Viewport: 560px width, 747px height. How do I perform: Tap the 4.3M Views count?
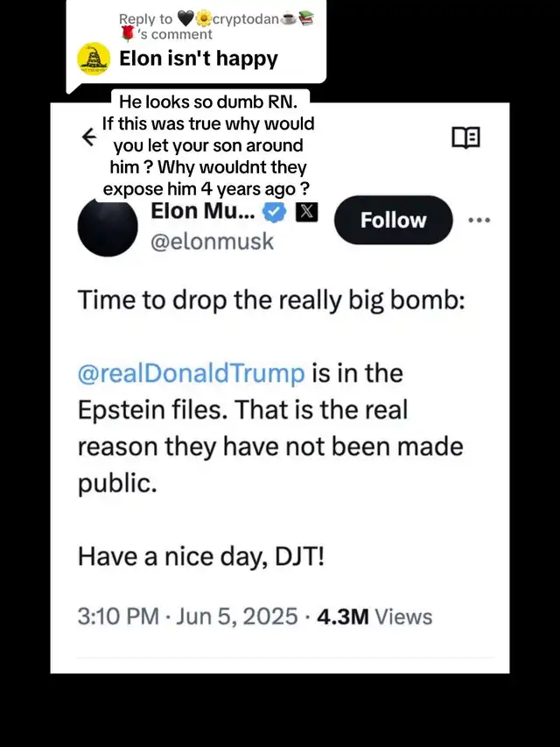click(374, 616)
